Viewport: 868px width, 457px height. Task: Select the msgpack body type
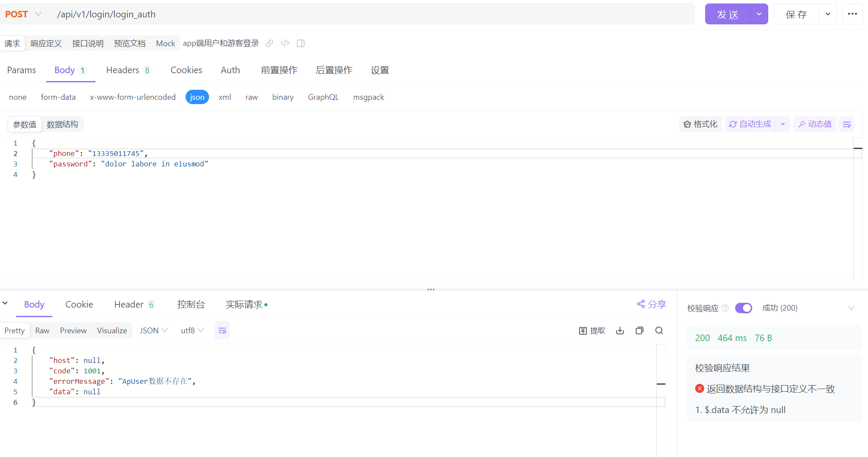click(368, 97)
